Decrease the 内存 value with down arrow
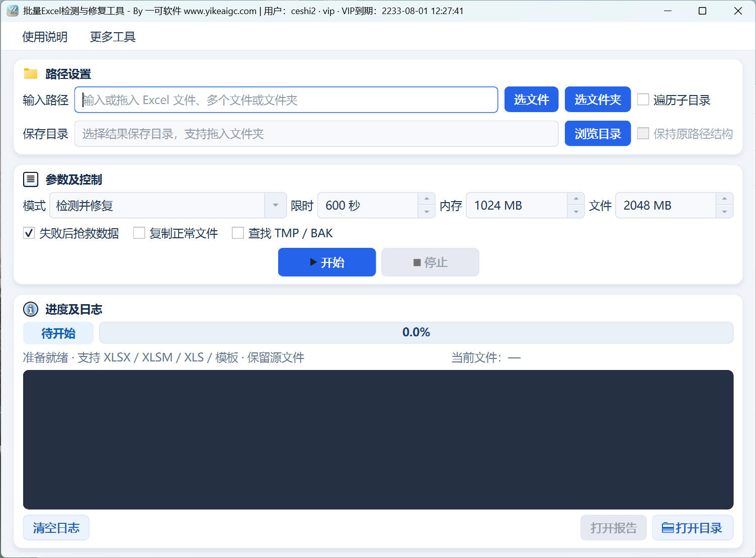Viewport: 756px width, 558px height. point(576,212)
